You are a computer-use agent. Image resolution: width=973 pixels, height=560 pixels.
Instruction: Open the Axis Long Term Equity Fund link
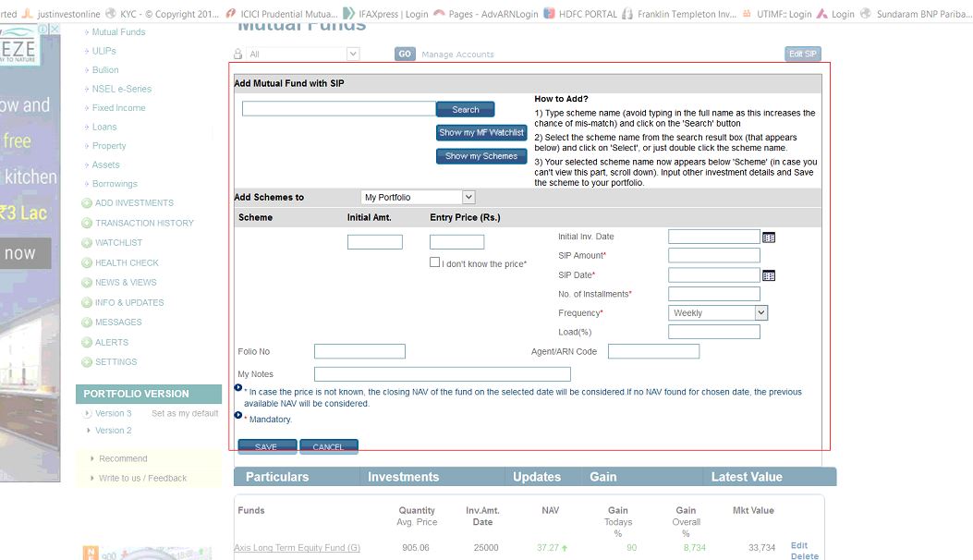tap(297, 548)
